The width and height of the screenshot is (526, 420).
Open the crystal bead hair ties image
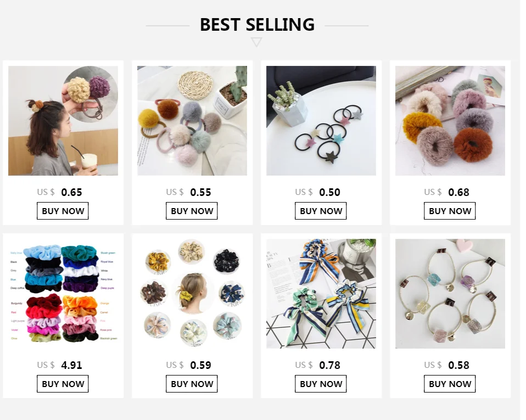coord(450,294)
